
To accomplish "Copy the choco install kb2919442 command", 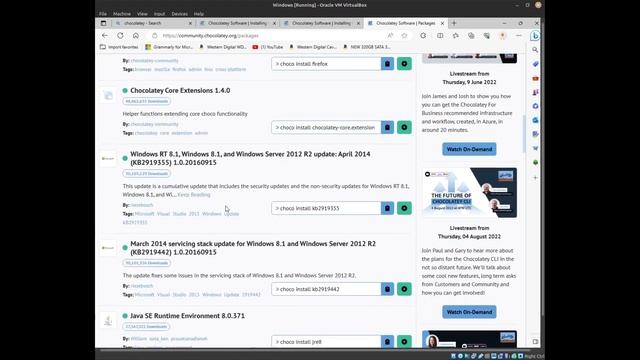I will click(x=387, y=289).
